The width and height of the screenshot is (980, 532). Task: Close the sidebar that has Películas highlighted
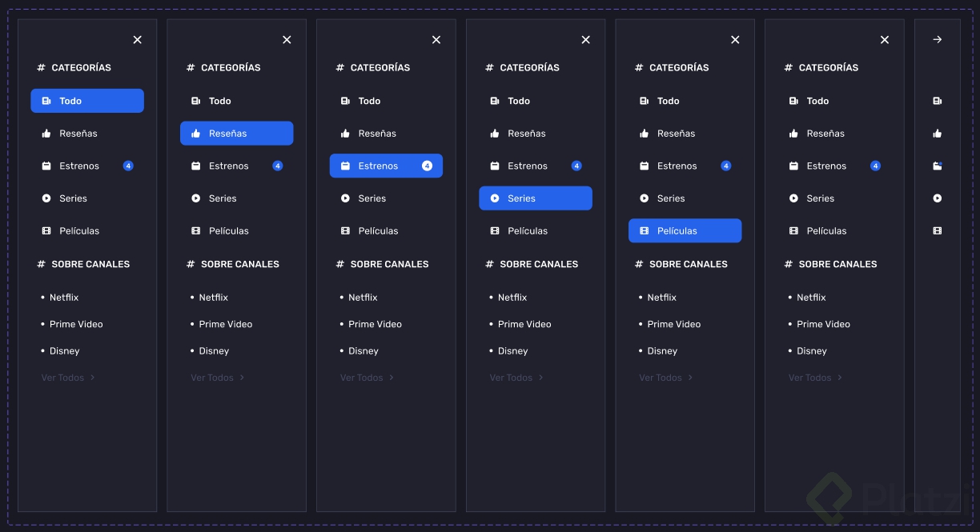pyautogui.click(x=735, y=40)
